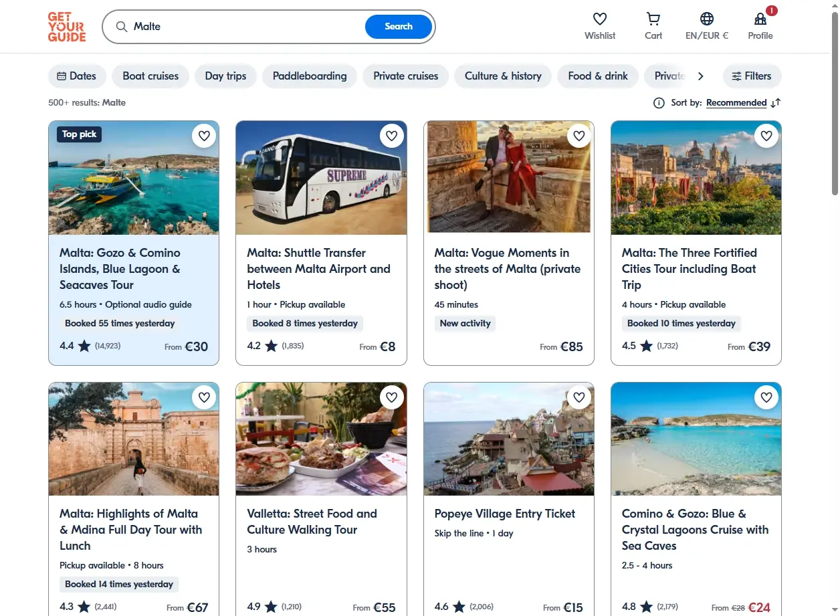Open the Dates filter picker
The height and width of the screenshot is (616, 840).
tap(77, 76)
